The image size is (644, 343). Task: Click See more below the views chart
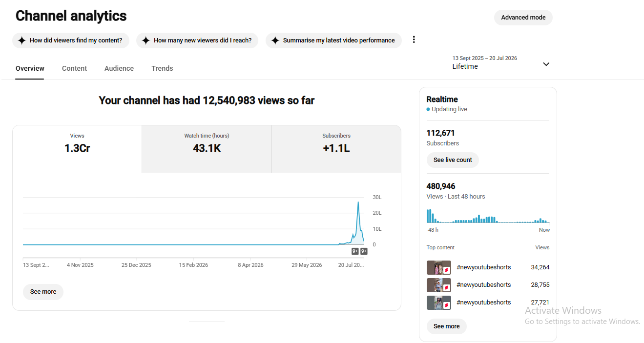coord(43,292)
